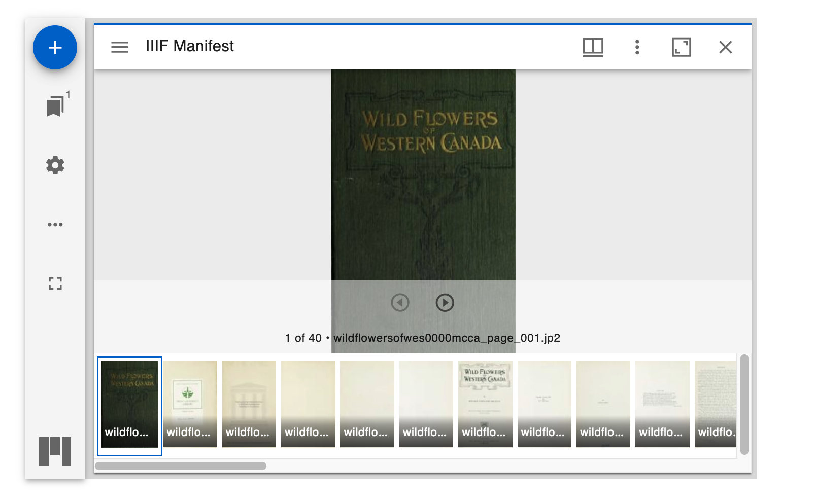Open the workspace options three-dot menu

tap(55, 225)
